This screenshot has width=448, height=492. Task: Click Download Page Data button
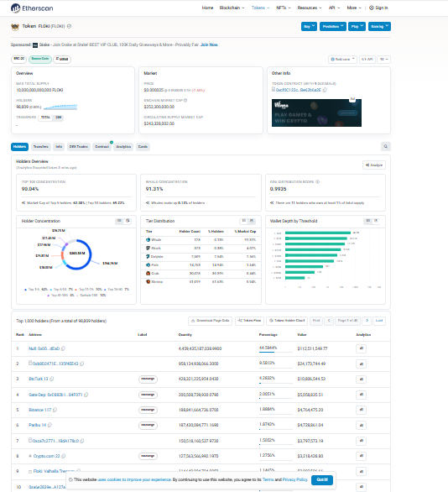210,321
